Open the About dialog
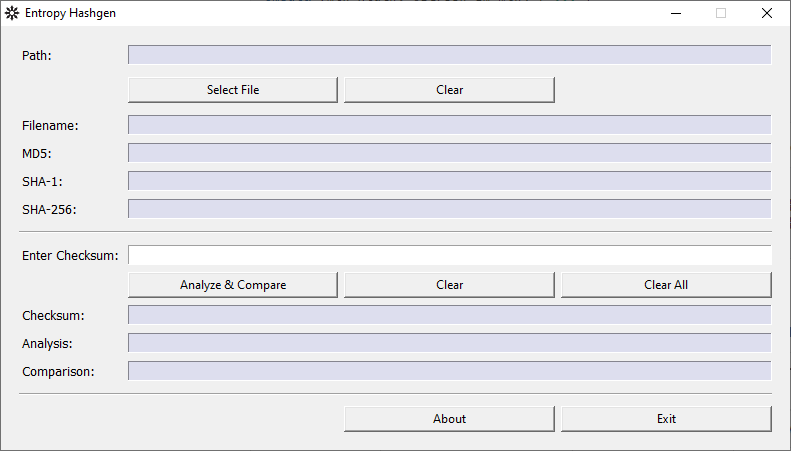 [449, 419]
